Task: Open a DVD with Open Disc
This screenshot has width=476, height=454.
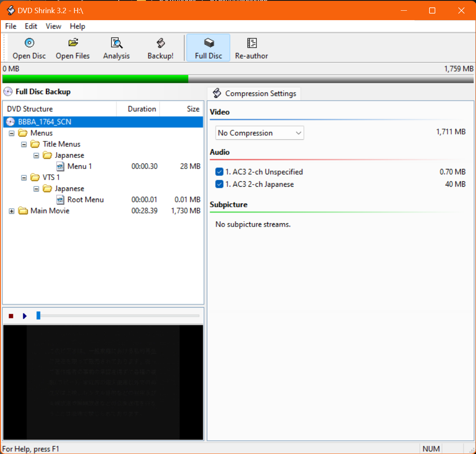Action: click(x=29, y=48)
